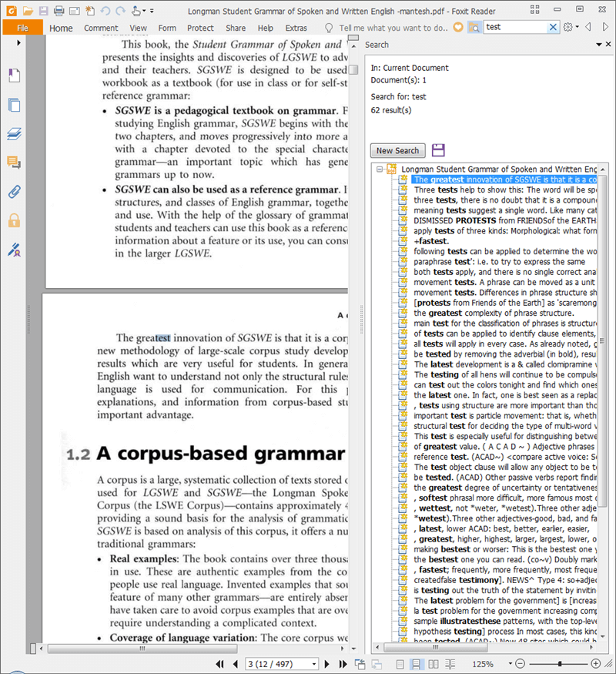The image size is (616, 674).
Task: Switch to single page view
Action: tap(399, 664)
